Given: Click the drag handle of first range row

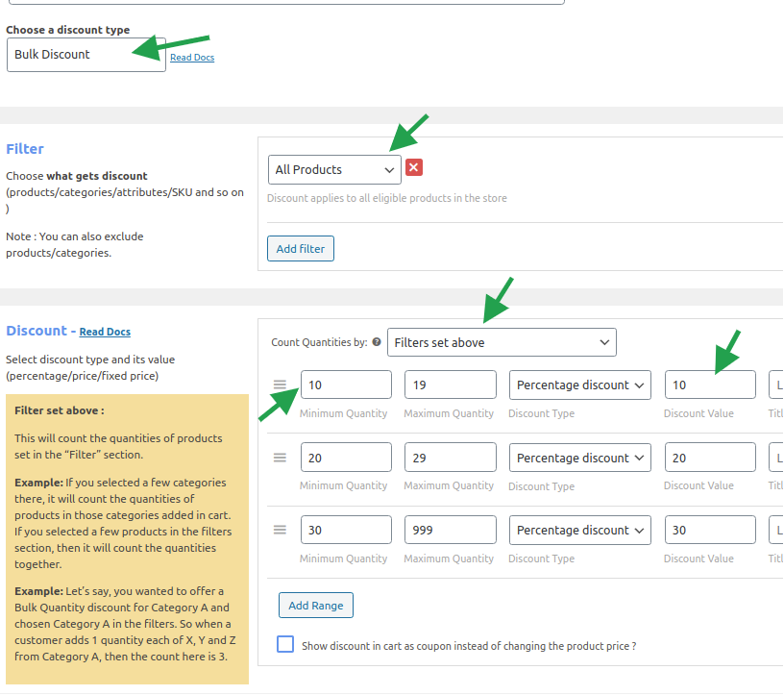Looking at the screenshot, I should click(280, 385).
